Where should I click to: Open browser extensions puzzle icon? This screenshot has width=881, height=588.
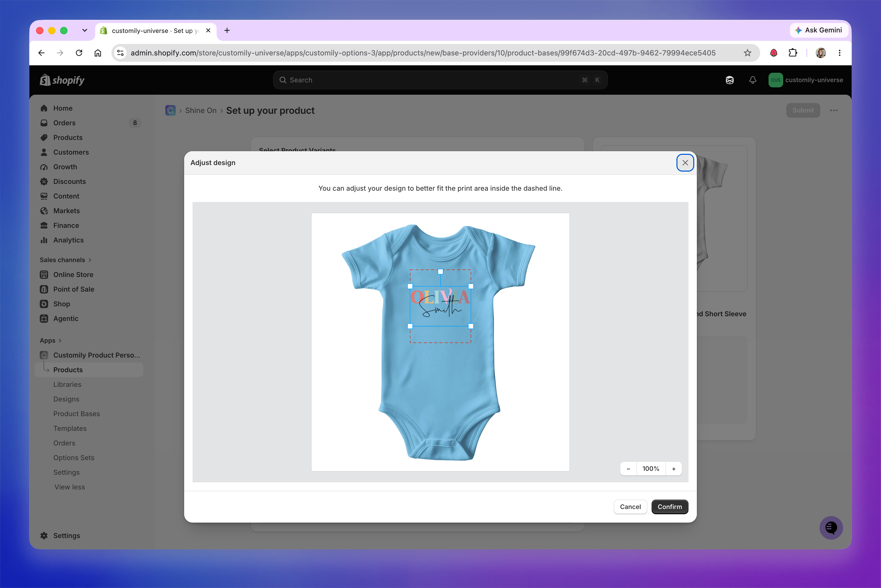tap(793, 53)
